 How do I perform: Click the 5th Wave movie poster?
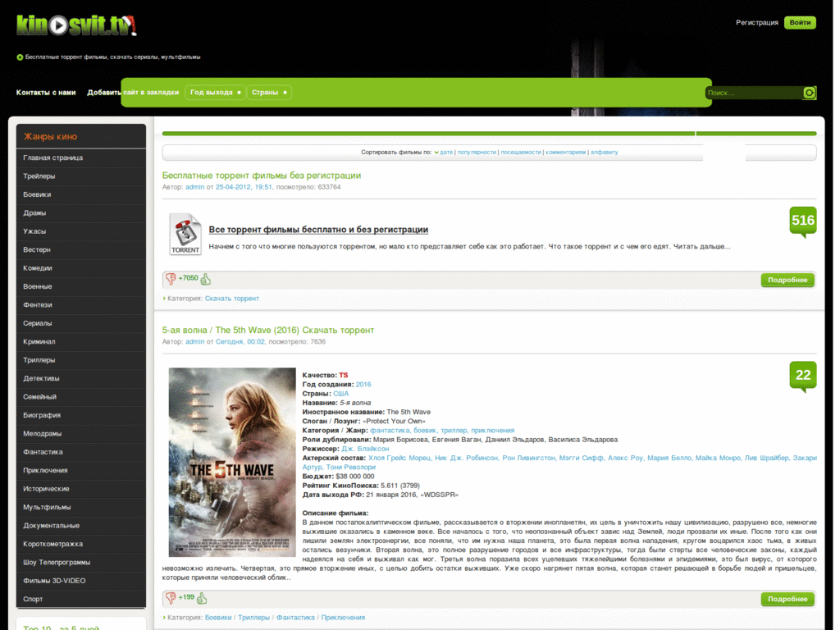coord(232,462)
